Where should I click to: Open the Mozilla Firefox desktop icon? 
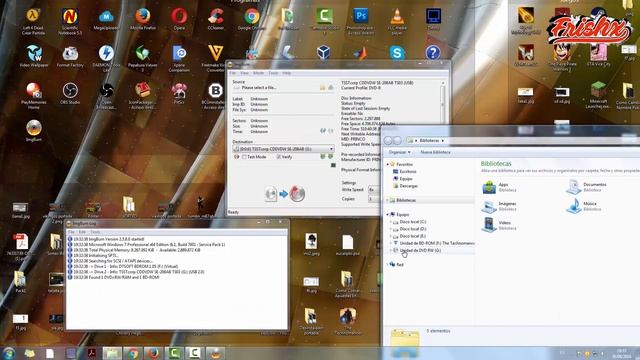[143, 20]
